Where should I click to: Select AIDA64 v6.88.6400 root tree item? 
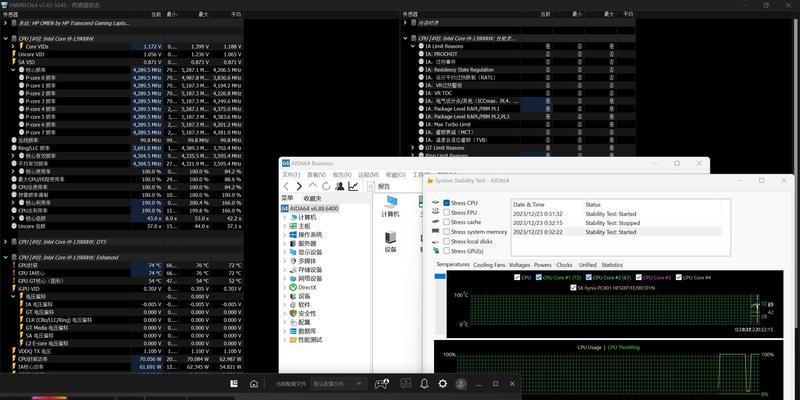click(x=309, y=209)
